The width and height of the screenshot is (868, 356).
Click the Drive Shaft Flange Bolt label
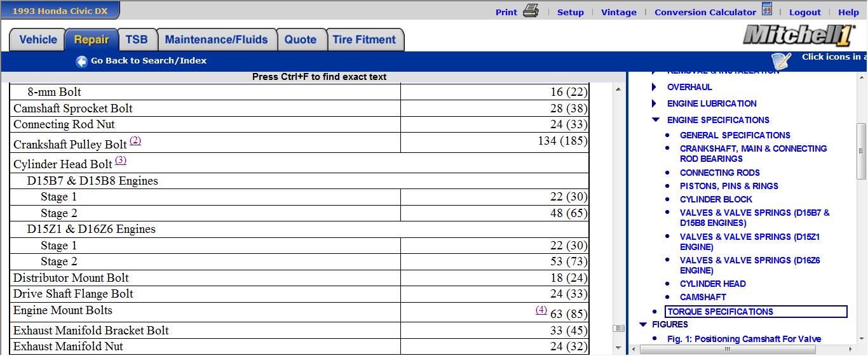[x=74, y=294]
